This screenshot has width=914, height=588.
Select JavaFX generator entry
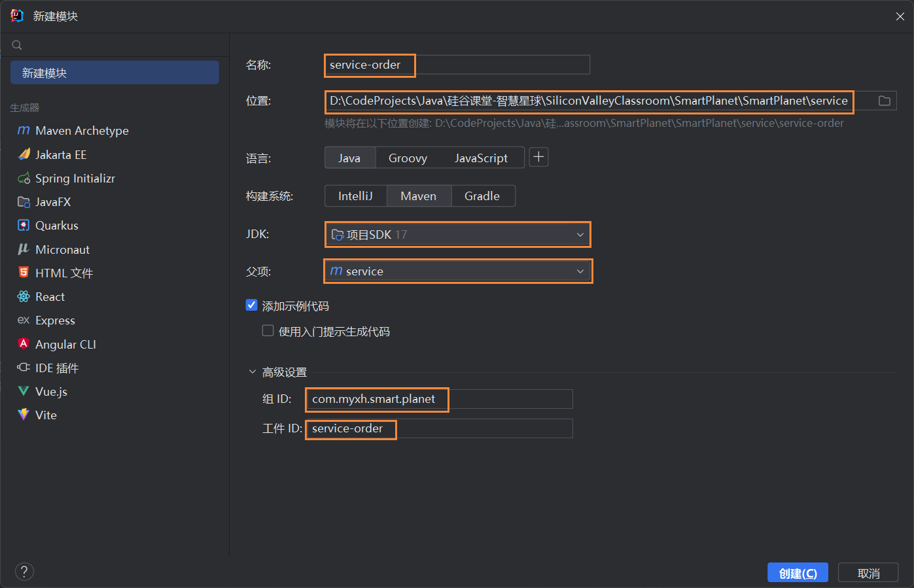tap(114, 202)
